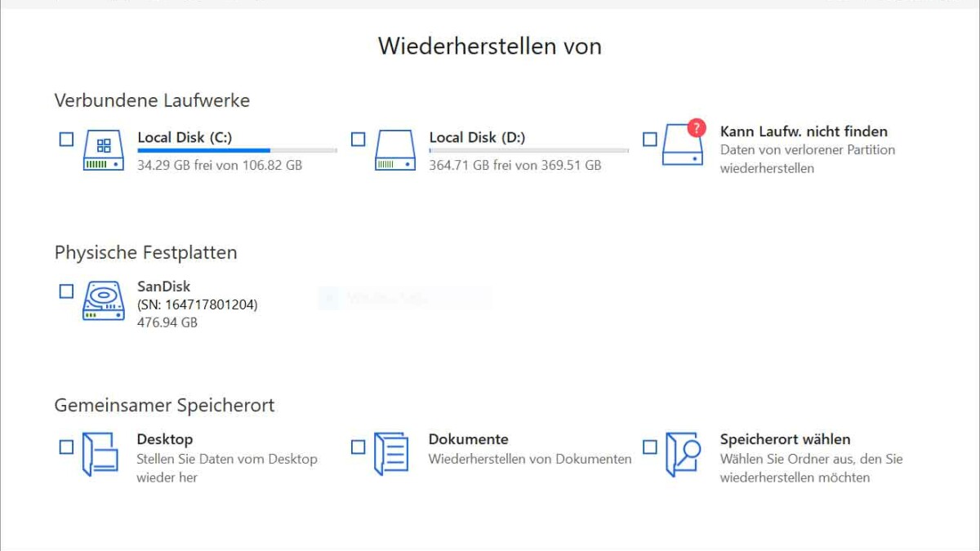Click the SanDisk drive name
980x551 pixels.
coord(163,287)
